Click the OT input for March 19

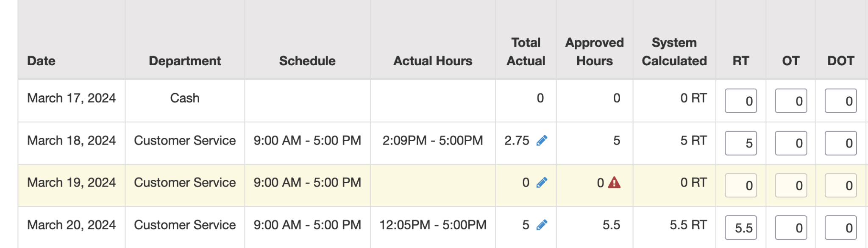(x=790, y=185)
